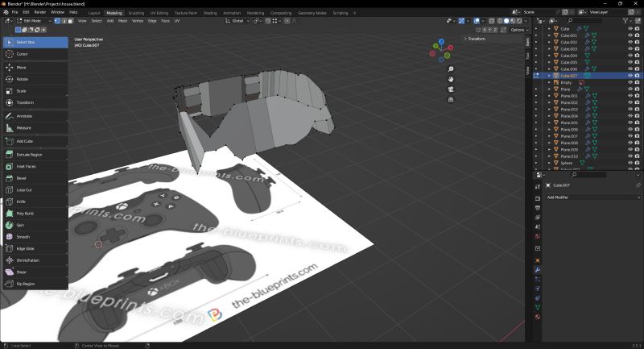Open the Options dropdown in viewport
Image resolution: width=644 pixels, height=349 pixels.
[x=519, y=30]
